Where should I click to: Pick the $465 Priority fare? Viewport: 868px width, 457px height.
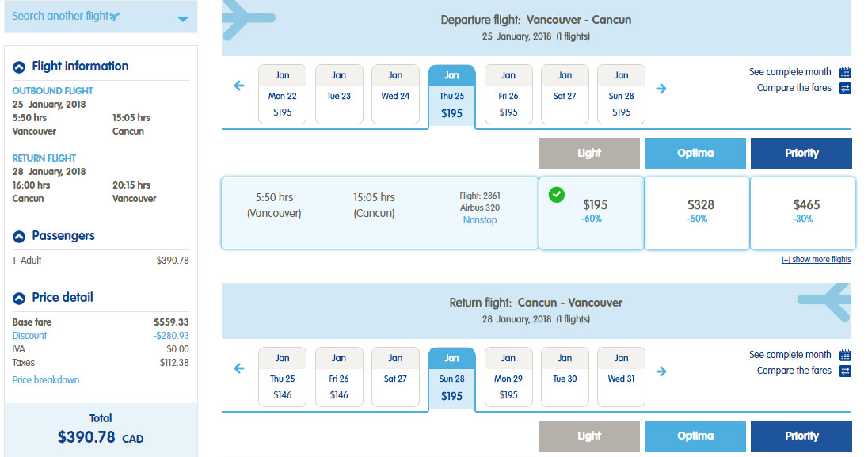(802, 212)
